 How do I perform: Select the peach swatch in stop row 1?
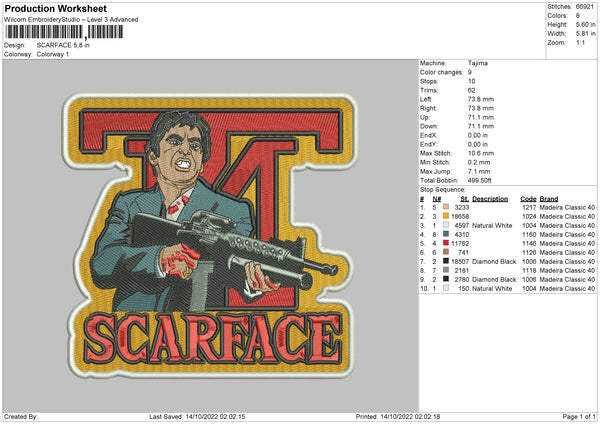coord(446,207)
